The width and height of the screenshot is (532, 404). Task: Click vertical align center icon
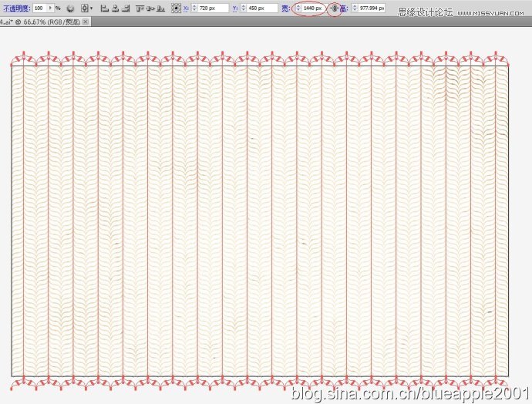pyautogui.click(x=150, y=8)
